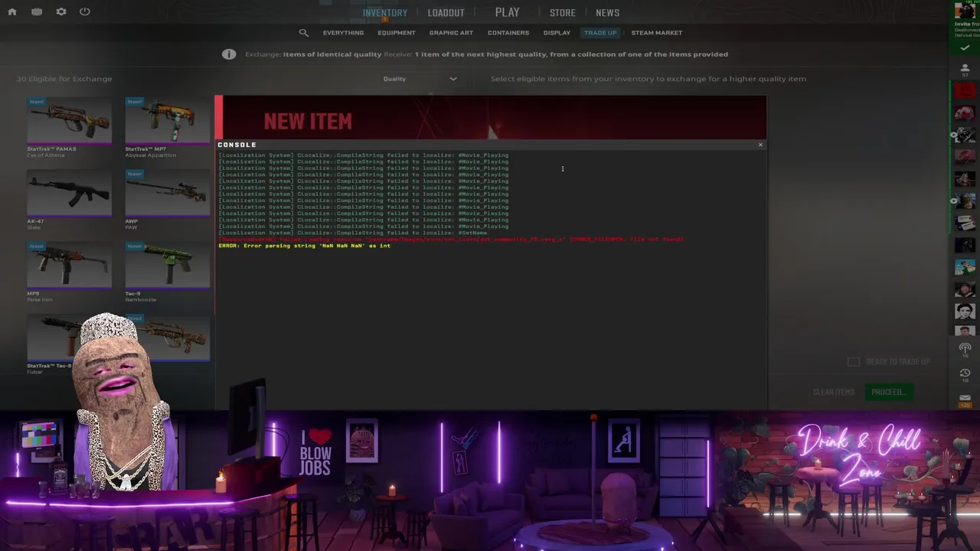
Task: Open the recent teammates clock icon
Action: click(x=965, y=374)
